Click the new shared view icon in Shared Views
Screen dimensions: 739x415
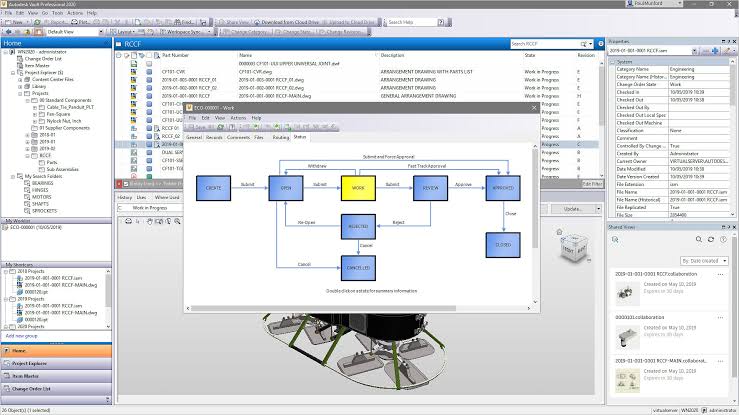(615, 240)
